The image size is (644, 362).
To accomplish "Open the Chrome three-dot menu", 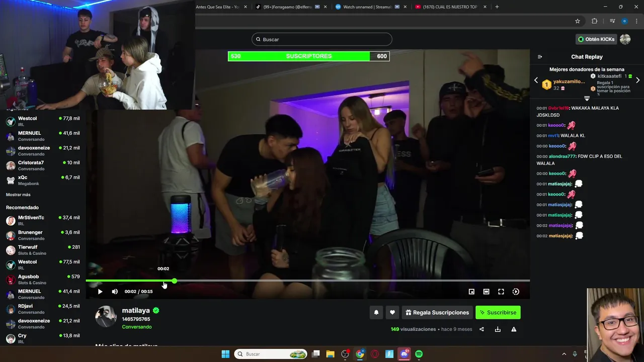I will pyautogui.click(x=636, y=21).
